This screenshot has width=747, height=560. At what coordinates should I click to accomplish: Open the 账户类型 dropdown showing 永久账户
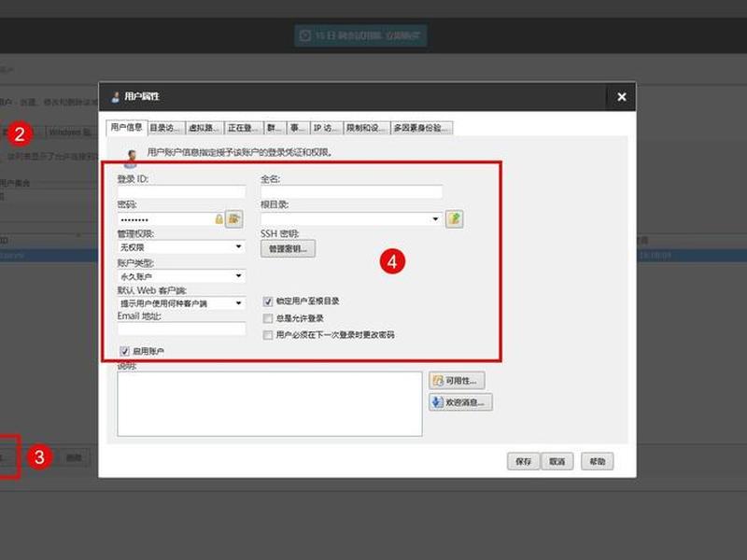tap(181, 276)
